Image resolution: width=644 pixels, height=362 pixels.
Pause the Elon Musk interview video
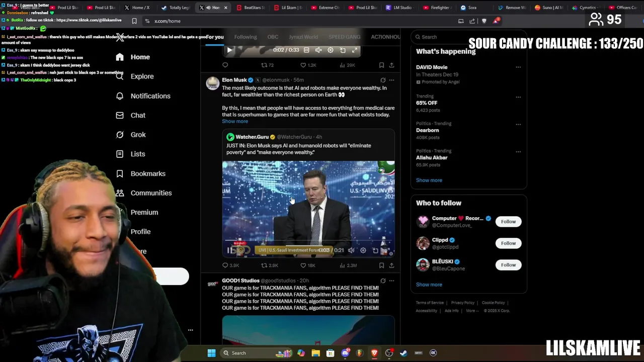tap(230, 250)
